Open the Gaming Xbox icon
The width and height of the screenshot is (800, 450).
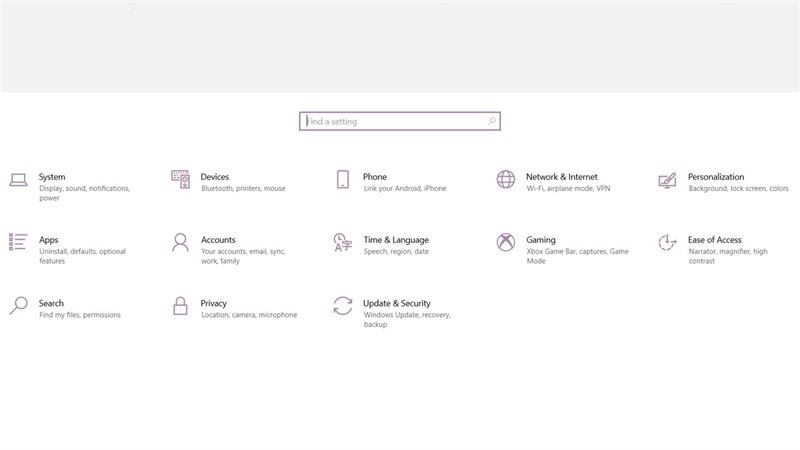point(506,242)
